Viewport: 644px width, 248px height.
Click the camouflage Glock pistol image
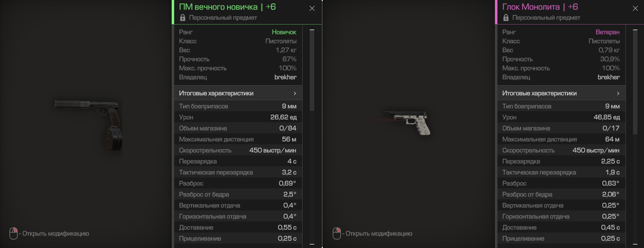(405, 122)
